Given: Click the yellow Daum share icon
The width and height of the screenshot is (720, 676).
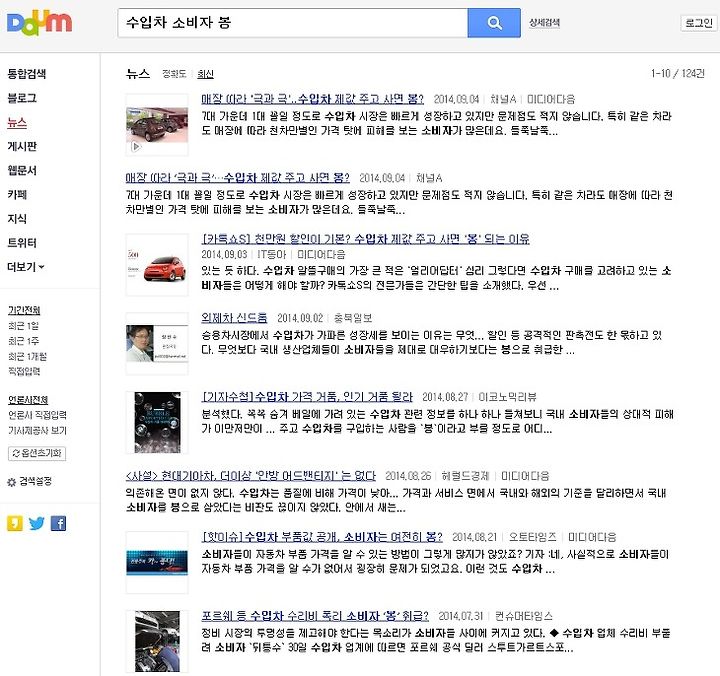Looking at the screenshot, I should [15, 523].
